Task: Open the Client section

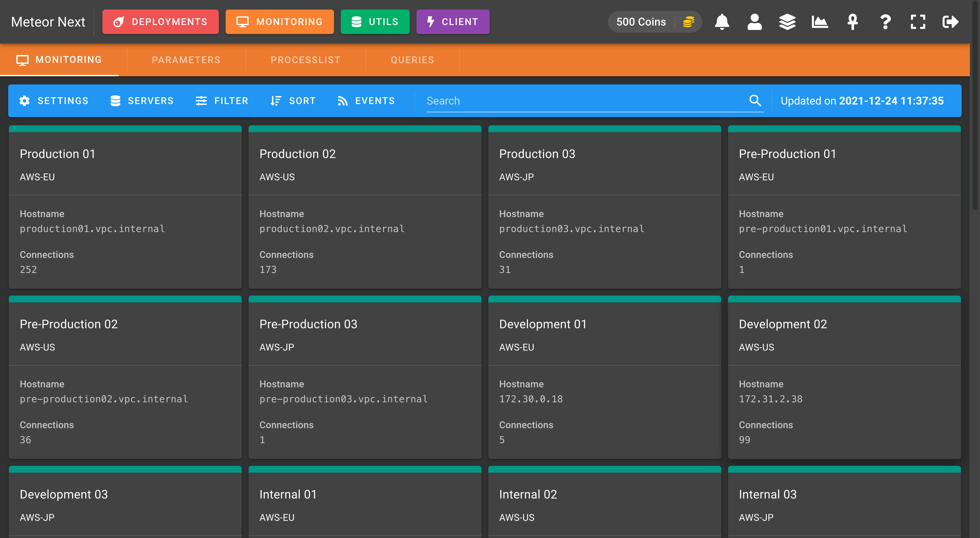Action: click(453, 22)
